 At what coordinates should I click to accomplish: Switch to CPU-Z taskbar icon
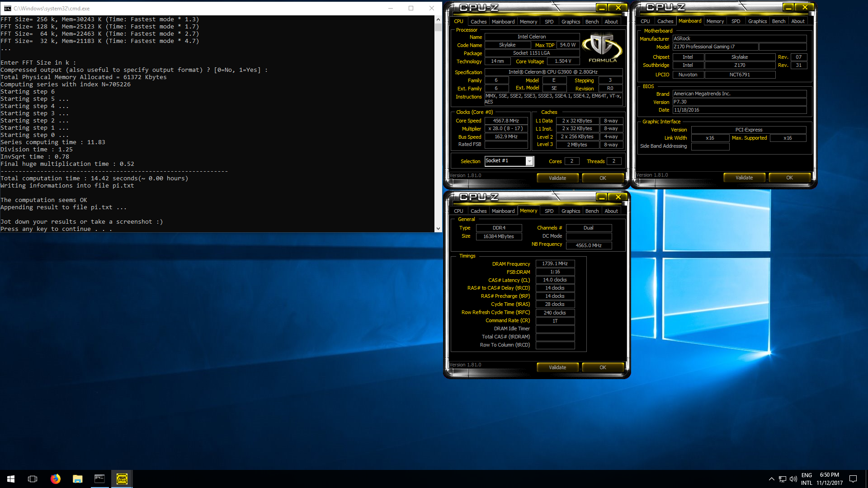click(x=122, y=479)
